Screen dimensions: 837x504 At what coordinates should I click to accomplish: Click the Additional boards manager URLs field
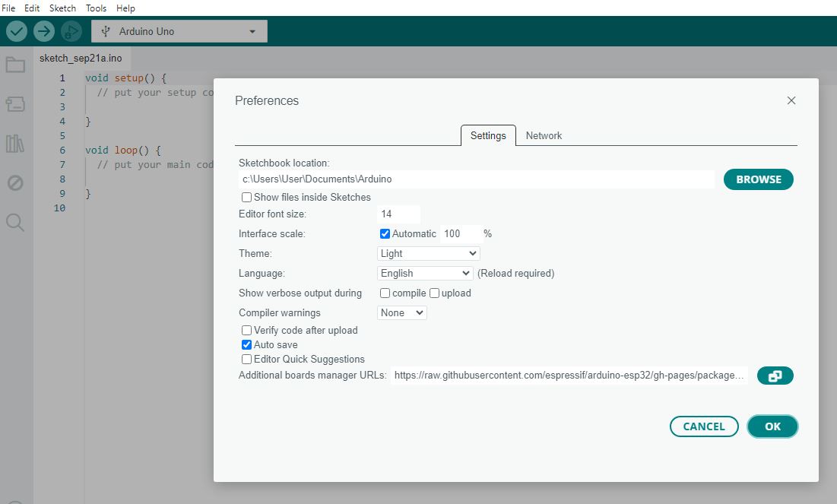tap(569, 376)
